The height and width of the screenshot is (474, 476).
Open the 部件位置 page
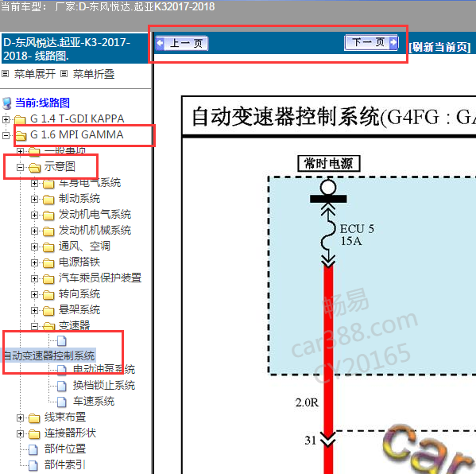click(x=65, y=449)
